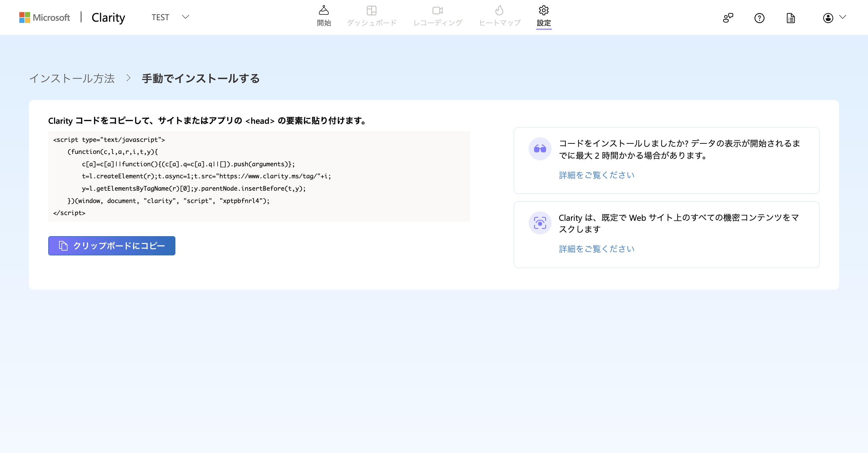Click the t=l.createElement(r) code line
868x453 pixels.
click(x=206, y=176)
